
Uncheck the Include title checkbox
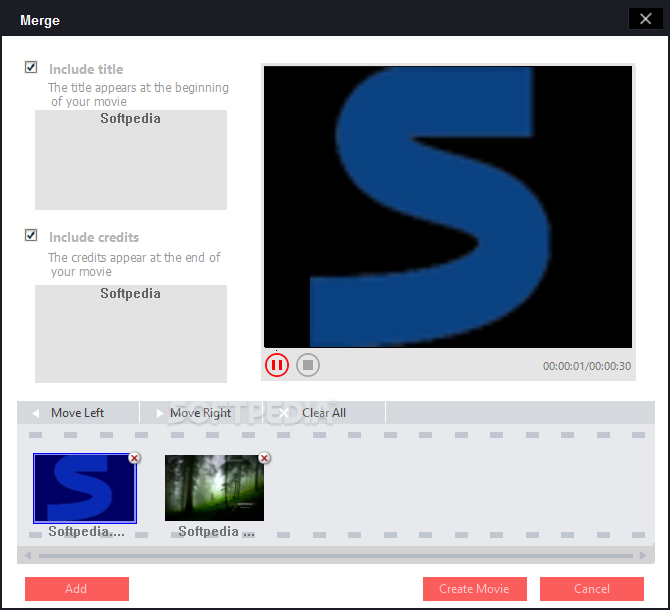click(31, 67)
